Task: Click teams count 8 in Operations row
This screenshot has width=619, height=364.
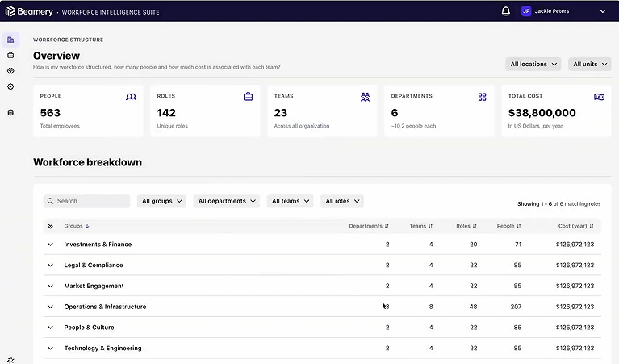Action: [x=431, y=307]
